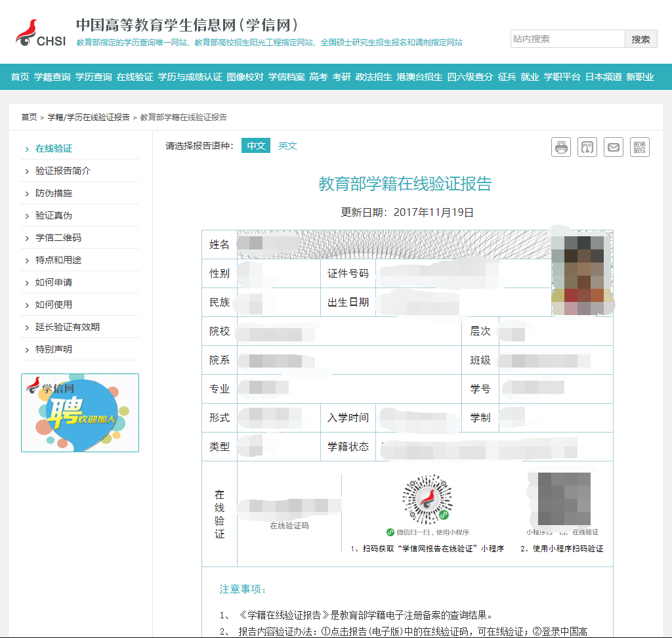Expand 防伪措施 in sidebar
Viewport: 672px width, 638px height.
[54, 193]
